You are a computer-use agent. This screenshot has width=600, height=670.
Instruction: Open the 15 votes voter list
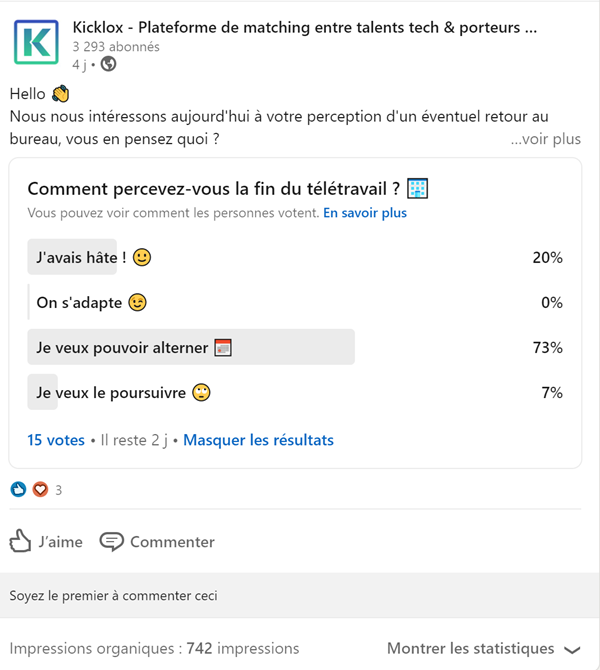point(56,440)
